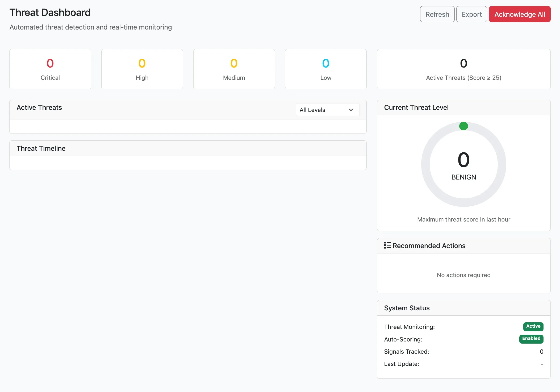Open the All Levels filter dropdown
This screenshot has width=560, height=392.
pyautogui.click(x=327, y=110)
